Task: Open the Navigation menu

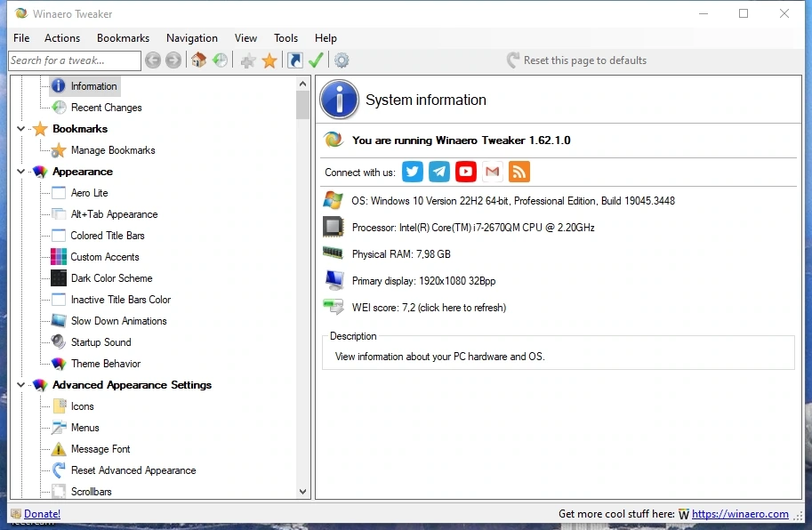Action: (x=191, y=37)
